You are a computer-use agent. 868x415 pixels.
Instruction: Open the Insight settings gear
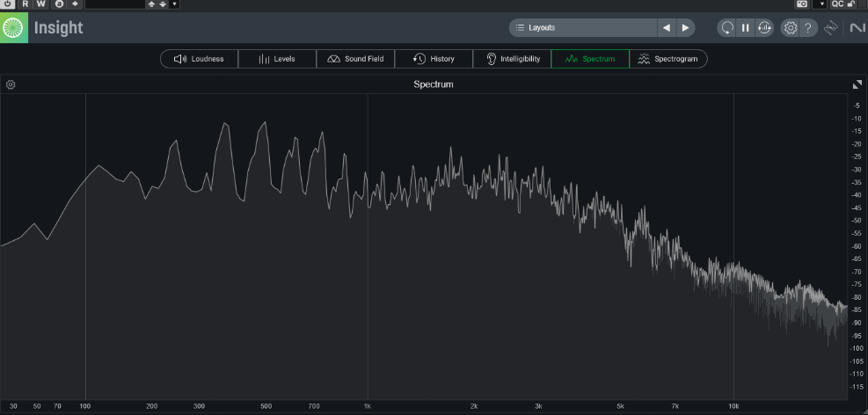pos(790,27)
